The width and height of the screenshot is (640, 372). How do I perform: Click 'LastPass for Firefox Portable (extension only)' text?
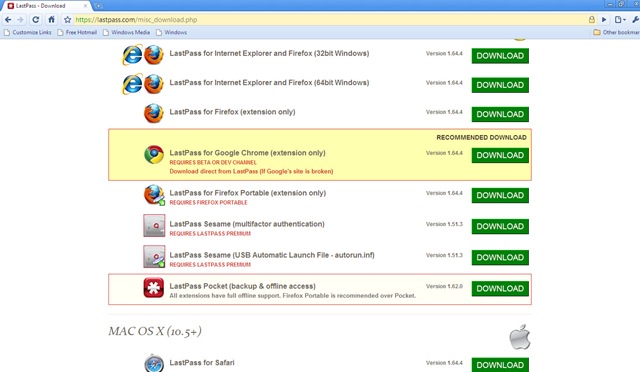pyautogui.click(x=248, y=193)
